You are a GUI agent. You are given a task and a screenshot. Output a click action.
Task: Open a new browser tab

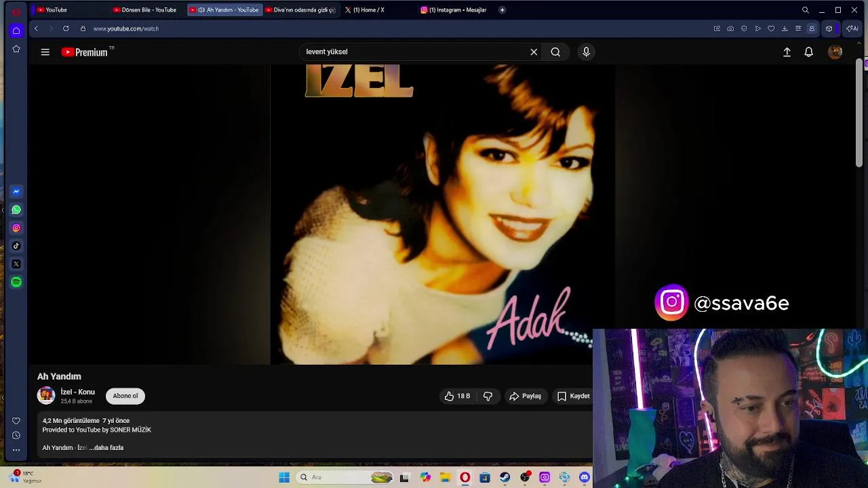click(x=502, y=9)
